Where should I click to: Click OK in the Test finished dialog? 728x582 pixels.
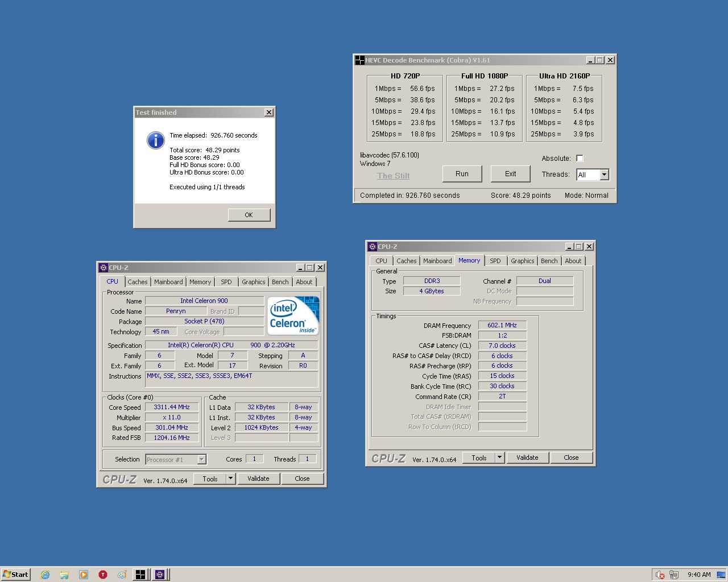tap(249, 215)
